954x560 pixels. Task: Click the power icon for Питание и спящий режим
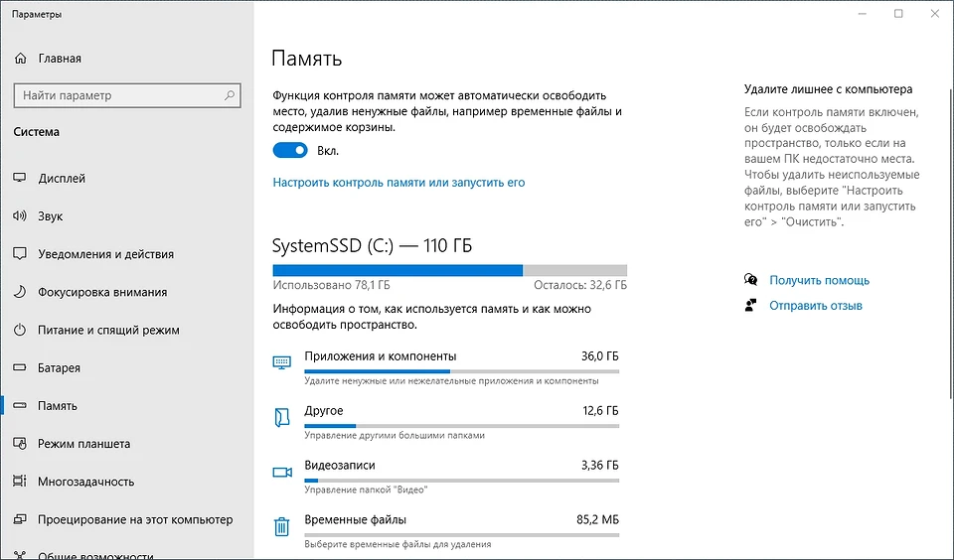pyautogui.click(x=20, y=330)
